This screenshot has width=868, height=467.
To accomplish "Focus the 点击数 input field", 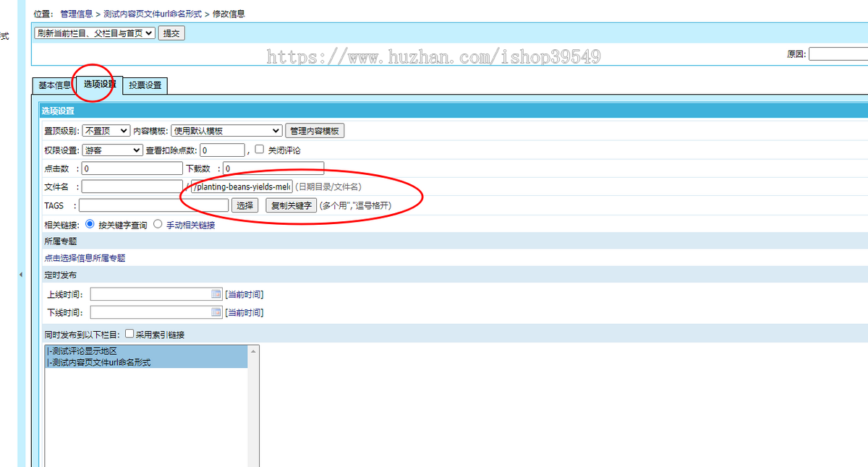I will click(x=132, y=168).
